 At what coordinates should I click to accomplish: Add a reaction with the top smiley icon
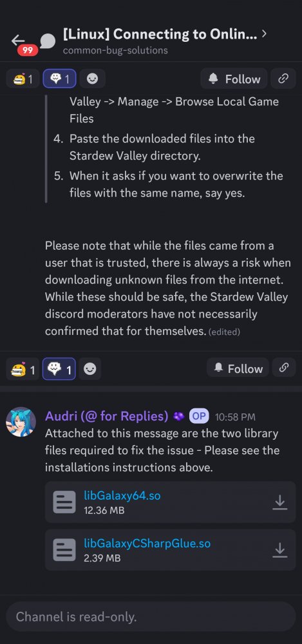93,79
